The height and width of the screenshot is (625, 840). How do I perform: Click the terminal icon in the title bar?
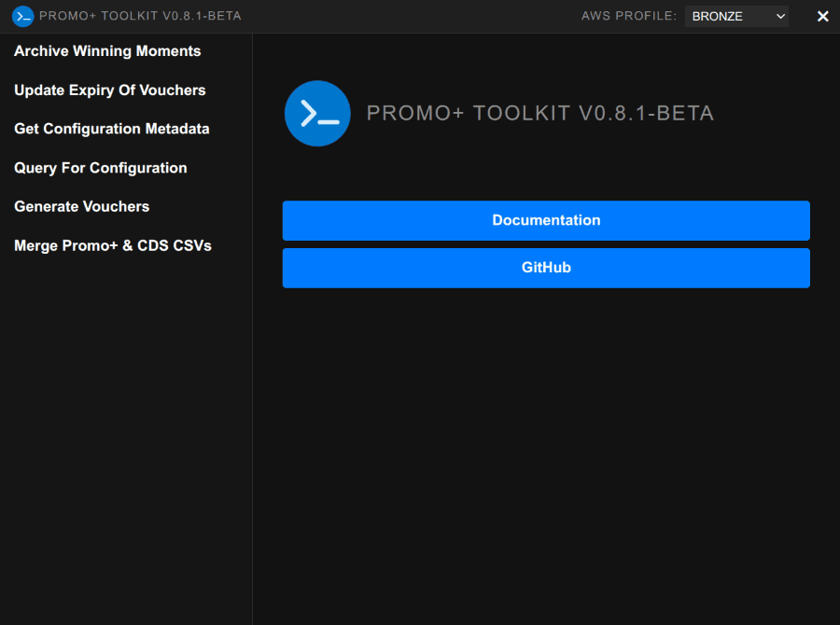point(21,16)
